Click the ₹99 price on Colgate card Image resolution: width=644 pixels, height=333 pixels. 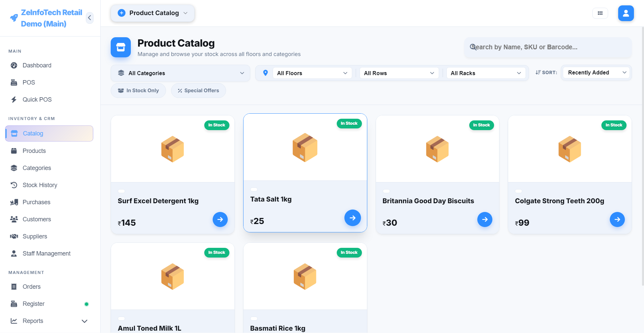[x=522, y=223]
